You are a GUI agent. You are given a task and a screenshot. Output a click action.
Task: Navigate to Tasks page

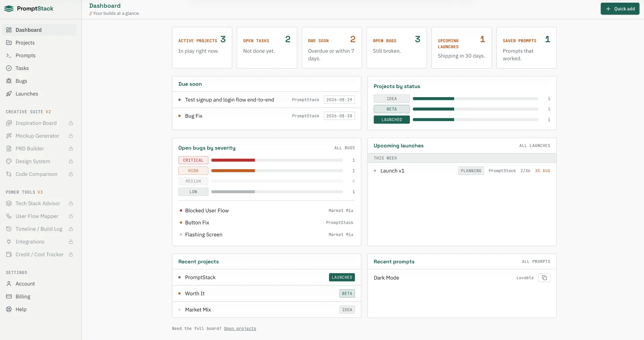click(40, 68)
